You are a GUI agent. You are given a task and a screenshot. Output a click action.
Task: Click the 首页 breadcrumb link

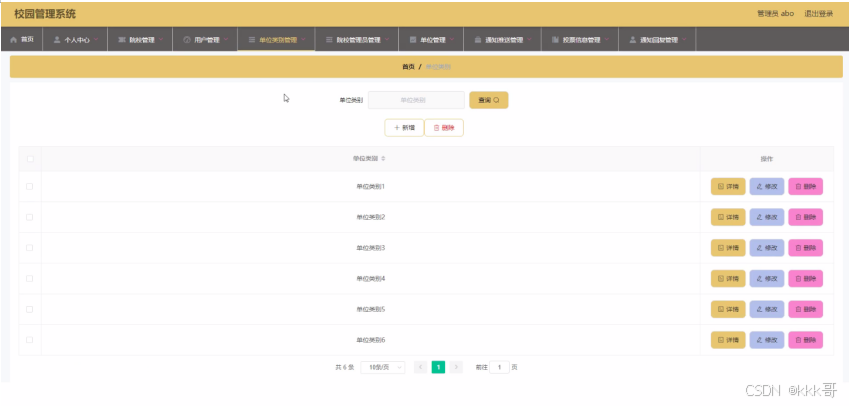click(x=408, y=67)
